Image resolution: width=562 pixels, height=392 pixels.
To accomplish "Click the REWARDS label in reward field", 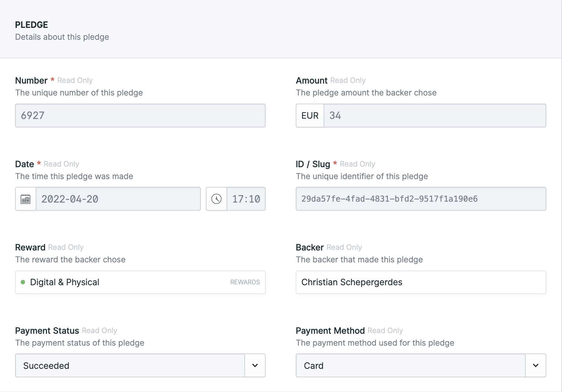I will click(245, 282).
